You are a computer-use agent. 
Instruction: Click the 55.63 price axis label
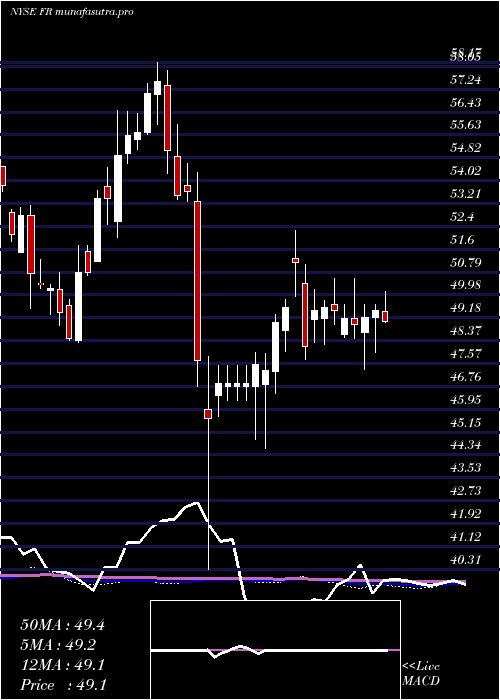tap(467, 125)
